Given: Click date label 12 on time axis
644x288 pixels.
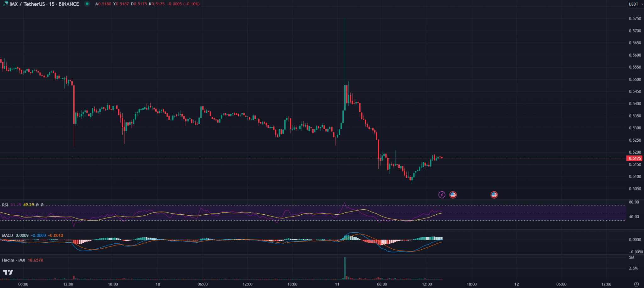Looking at the screenshot, I should 516,284.
